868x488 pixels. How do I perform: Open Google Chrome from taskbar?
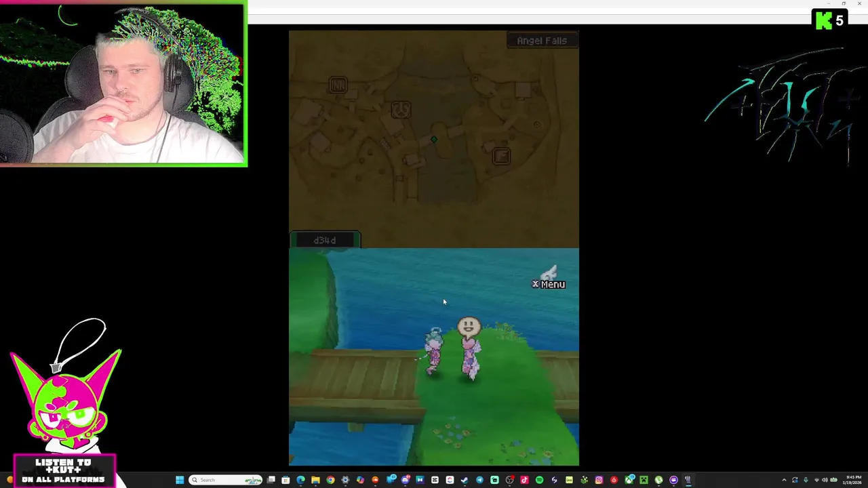click(330, 480)
